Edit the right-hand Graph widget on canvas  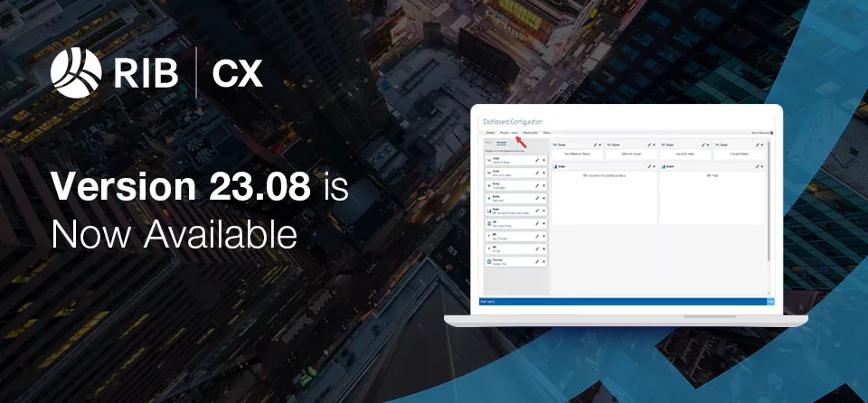click(758, 166)
